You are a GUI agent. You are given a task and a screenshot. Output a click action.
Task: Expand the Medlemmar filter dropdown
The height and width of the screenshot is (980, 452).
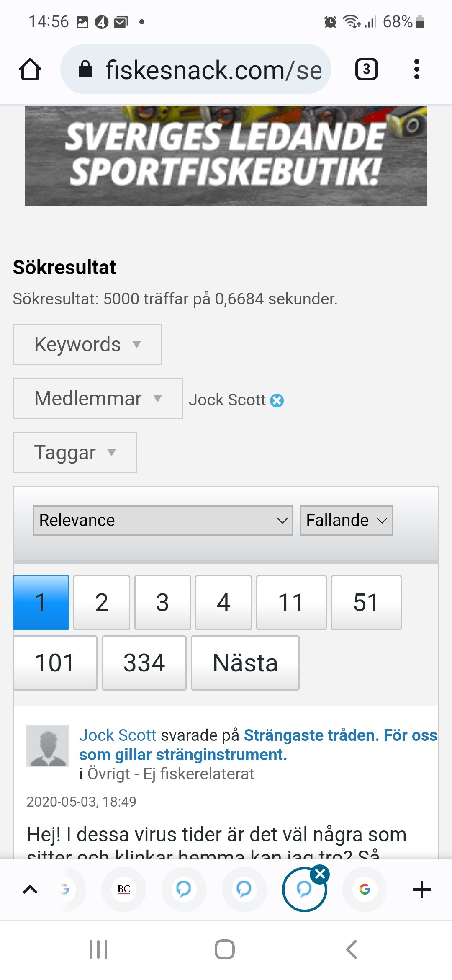click(98, 399)
